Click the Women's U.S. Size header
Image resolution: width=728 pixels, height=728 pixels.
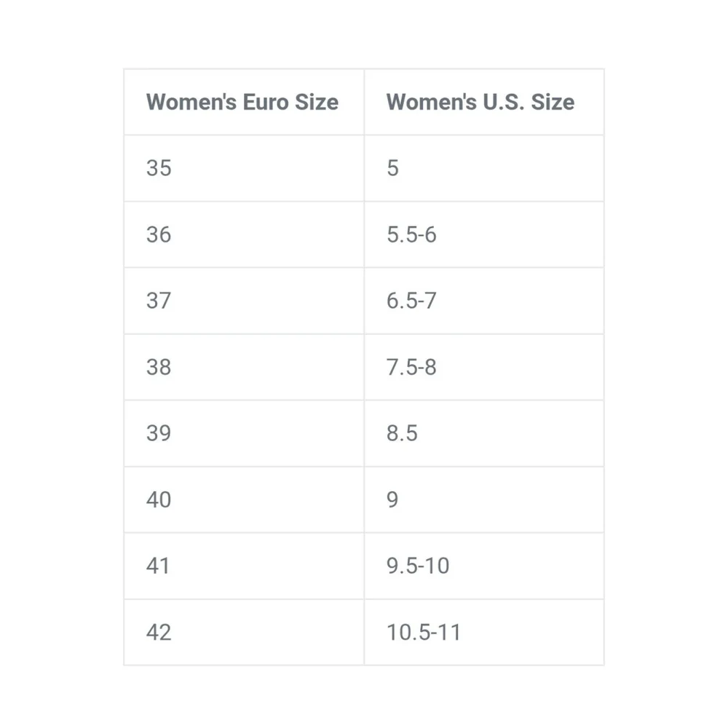pyautogui.click(x=484, y=102)
